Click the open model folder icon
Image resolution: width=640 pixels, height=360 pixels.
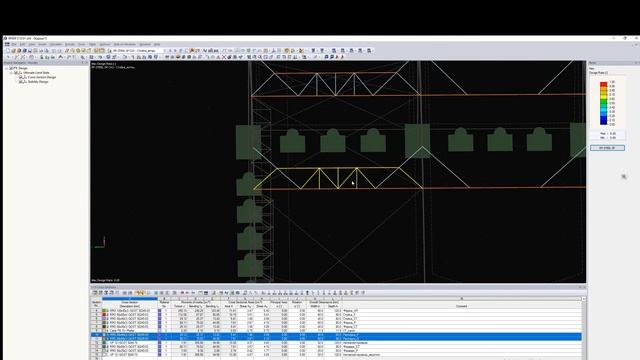point(13,51)
